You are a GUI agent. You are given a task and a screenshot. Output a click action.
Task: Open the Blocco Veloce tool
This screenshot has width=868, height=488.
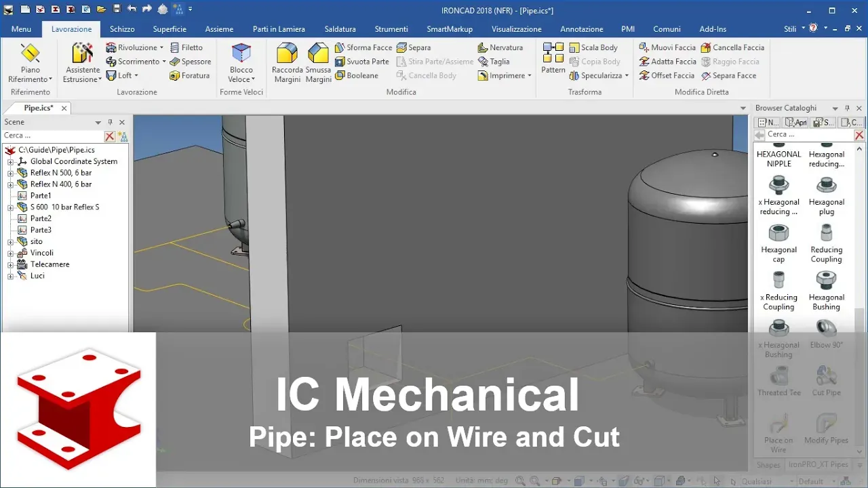click(241, 63)
